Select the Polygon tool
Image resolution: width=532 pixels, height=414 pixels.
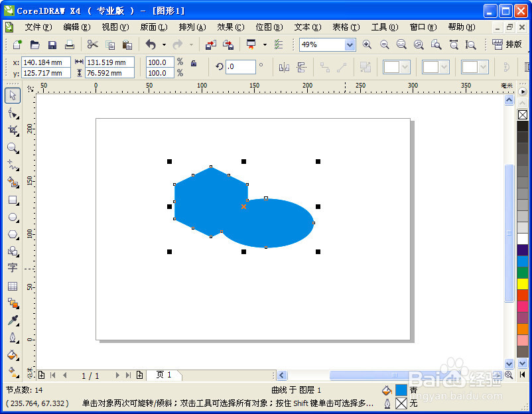tap(13, 234)
